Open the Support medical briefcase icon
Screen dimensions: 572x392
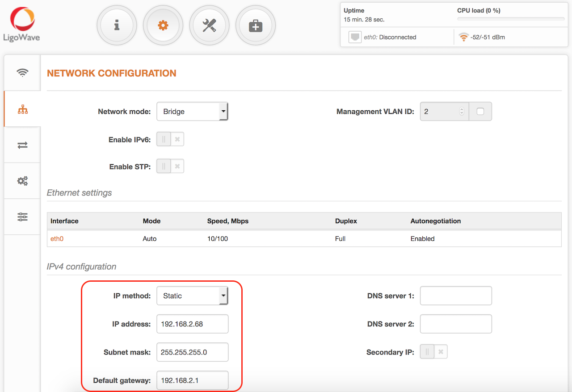point(256,25)
